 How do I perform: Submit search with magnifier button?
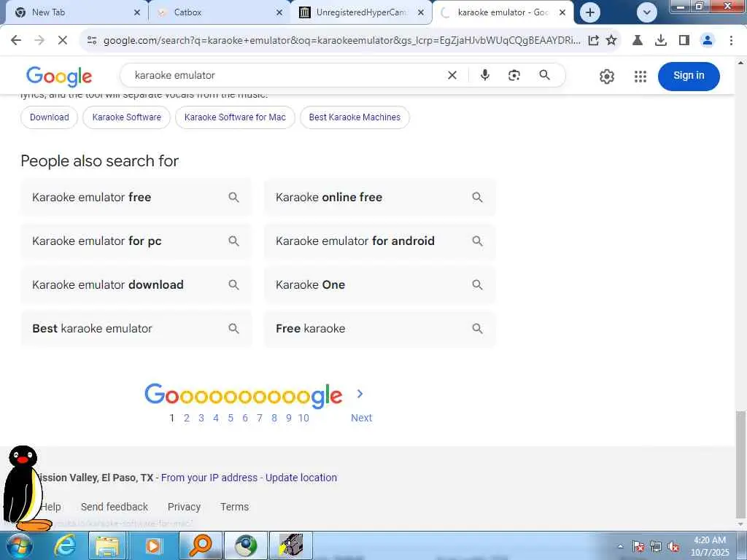click(544, 75)
